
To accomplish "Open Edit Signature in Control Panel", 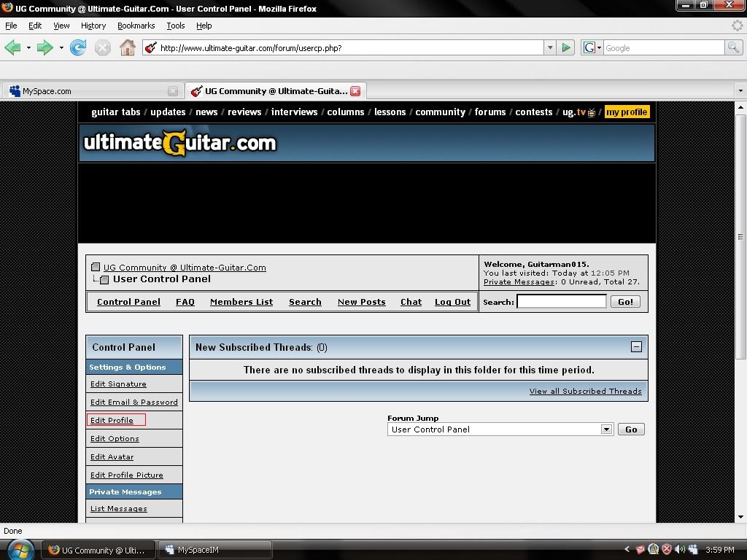I will coord(118,384).
